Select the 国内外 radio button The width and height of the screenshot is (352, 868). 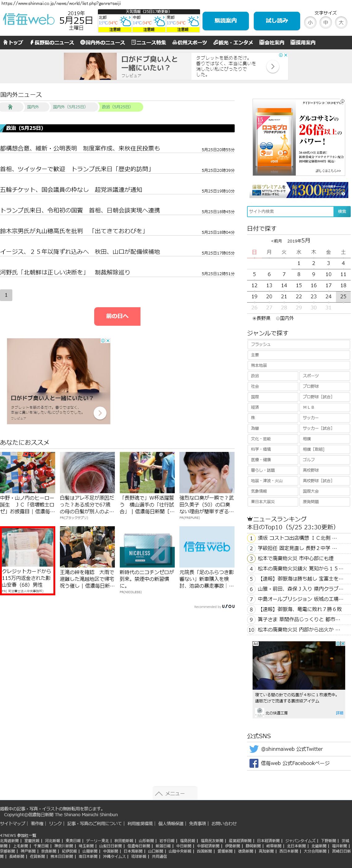pos(278,318)
